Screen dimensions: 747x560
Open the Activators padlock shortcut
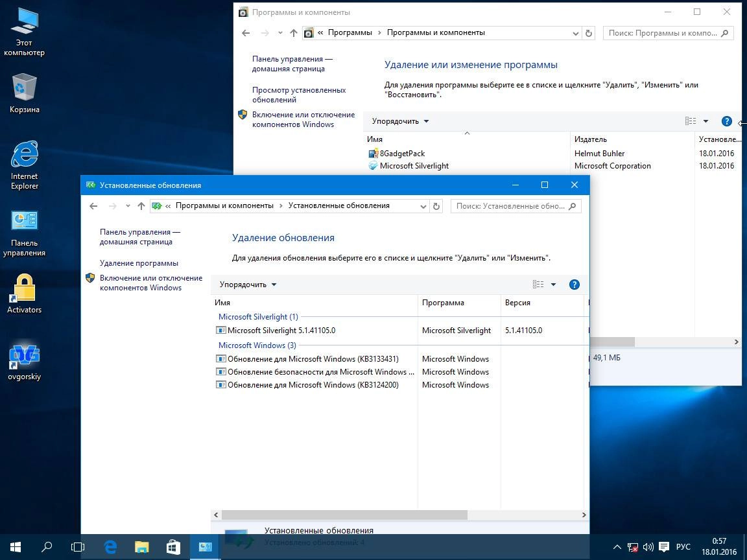(24, 294)
